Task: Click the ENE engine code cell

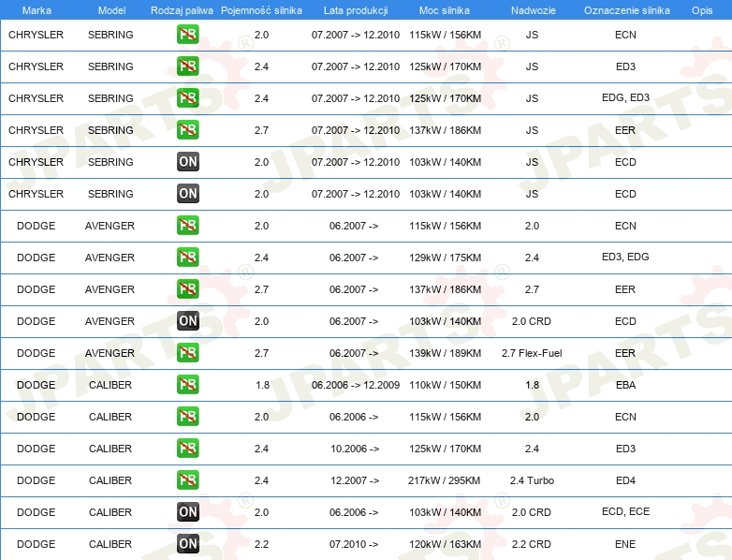Action: click(625, 544)
